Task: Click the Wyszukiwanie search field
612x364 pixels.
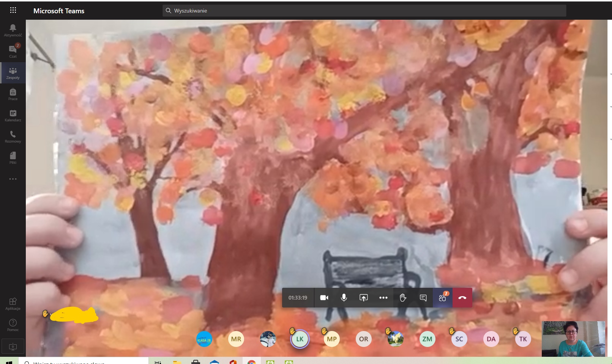Action: 364,11
